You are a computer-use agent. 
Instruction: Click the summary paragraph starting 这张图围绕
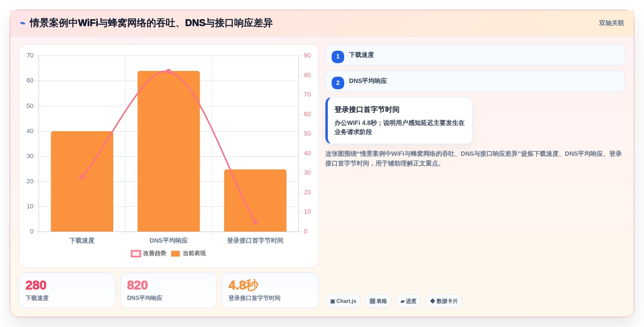[473, 158]
